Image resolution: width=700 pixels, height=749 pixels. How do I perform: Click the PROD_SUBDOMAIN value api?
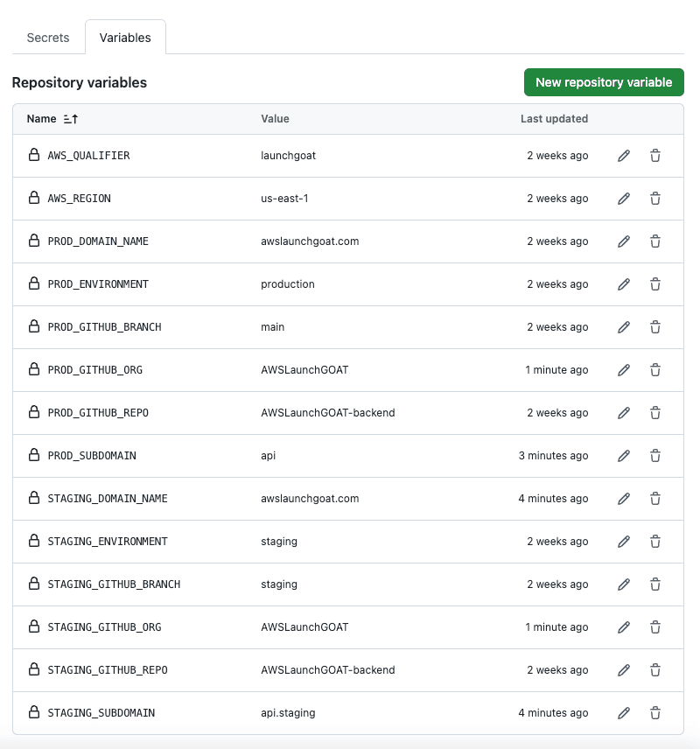268,456
